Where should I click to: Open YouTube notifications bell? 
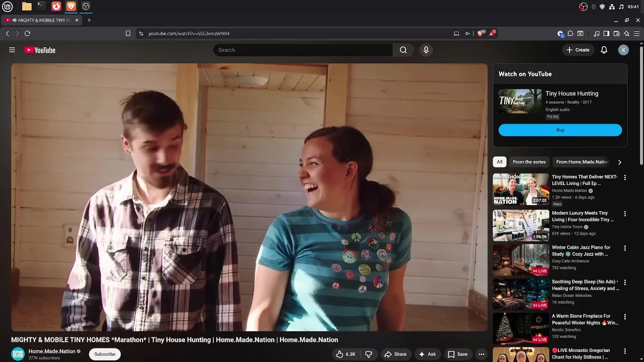604,50
